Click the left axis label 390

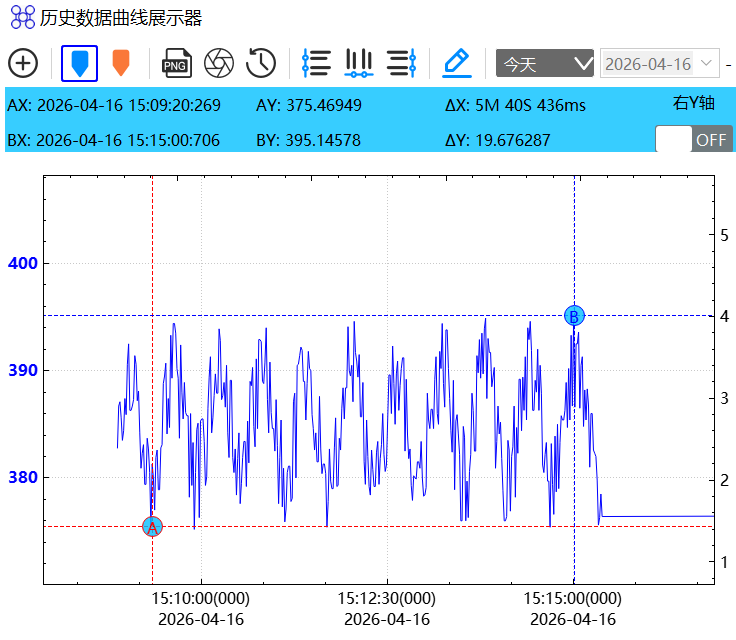click(x=23, y=370)
